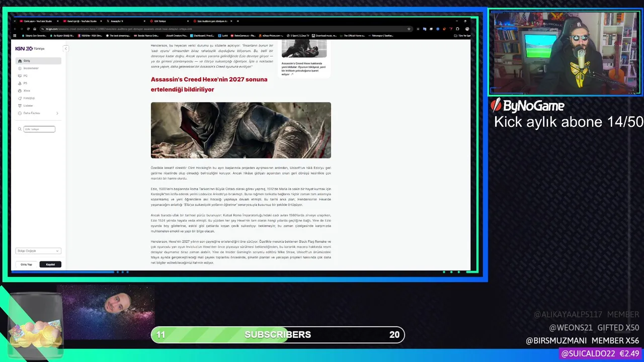This screenshot has width=644, height=362.
Task: Open the 'Patronspor | Taraftar...' bookmark
Action: click(x=381, y=36)
